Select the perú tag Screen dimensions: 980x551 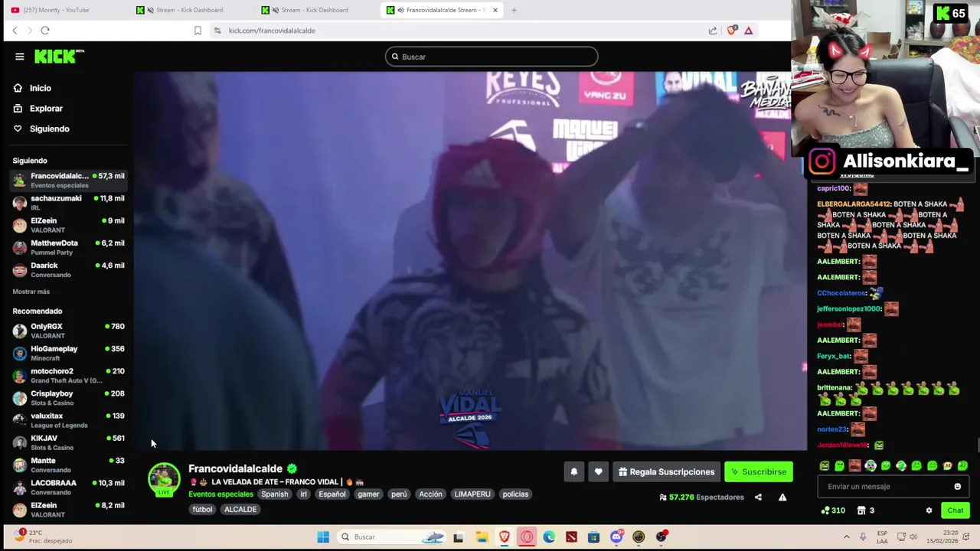coord(399,494)
